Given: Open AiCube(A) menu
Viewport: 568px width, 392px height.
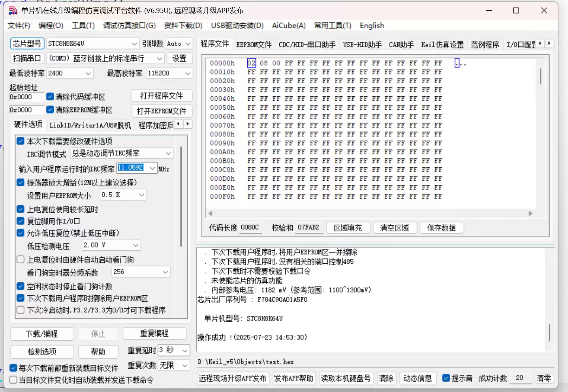Looking at the screenshot, I should pyautogui.click(x=289, y=26).
